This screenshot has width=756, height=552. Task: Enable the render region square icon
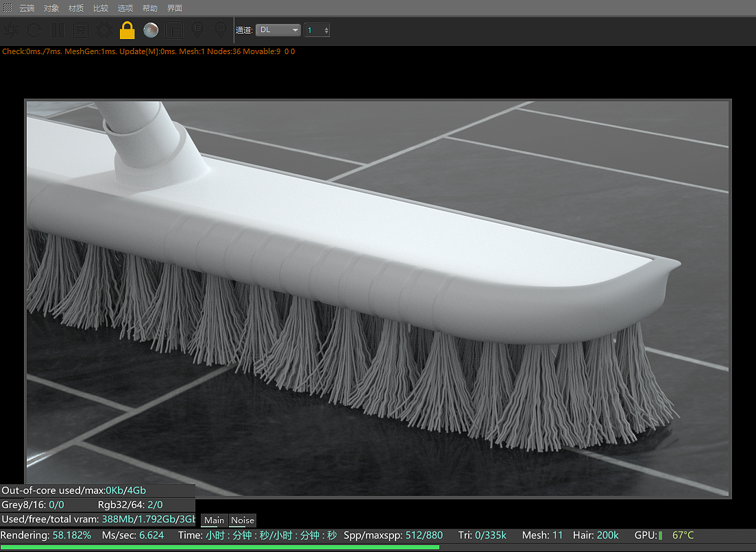point(174,30)
